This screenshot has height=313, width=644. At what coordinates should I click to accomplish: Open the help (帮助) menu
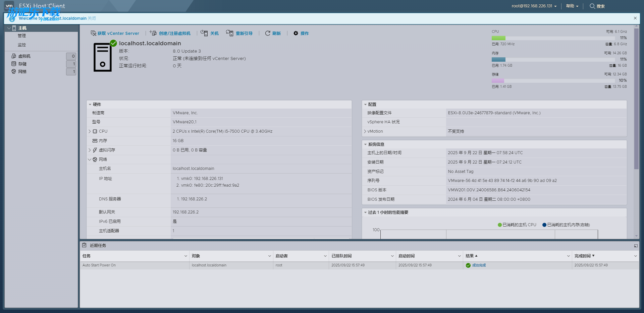tap(572, 6)
